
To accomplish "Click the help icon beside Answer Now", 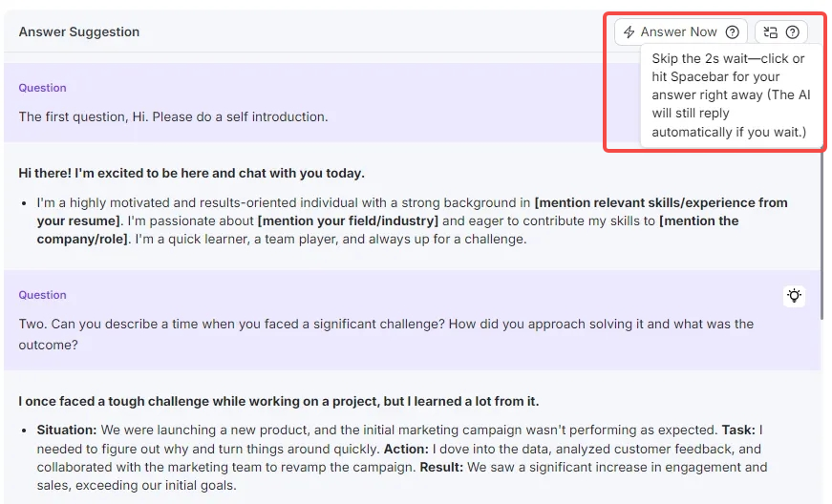I will 733,32.
